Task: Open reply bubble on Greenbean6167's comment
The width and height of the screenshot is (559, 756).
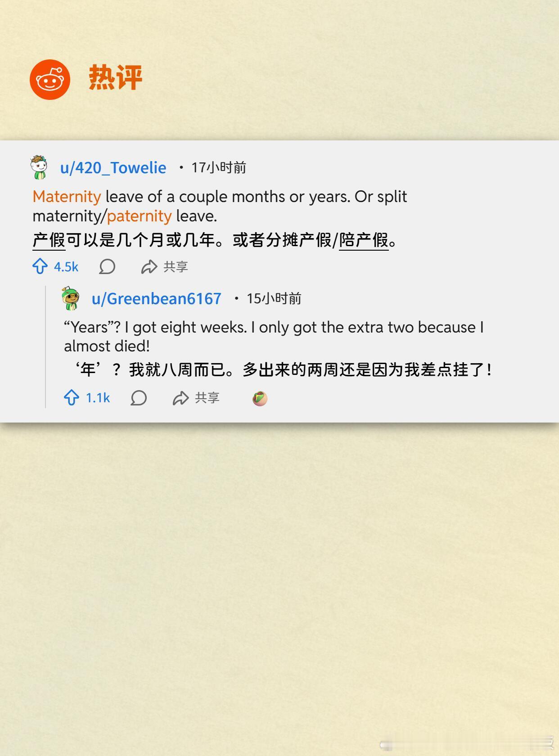Action: (x=139, y=398)
